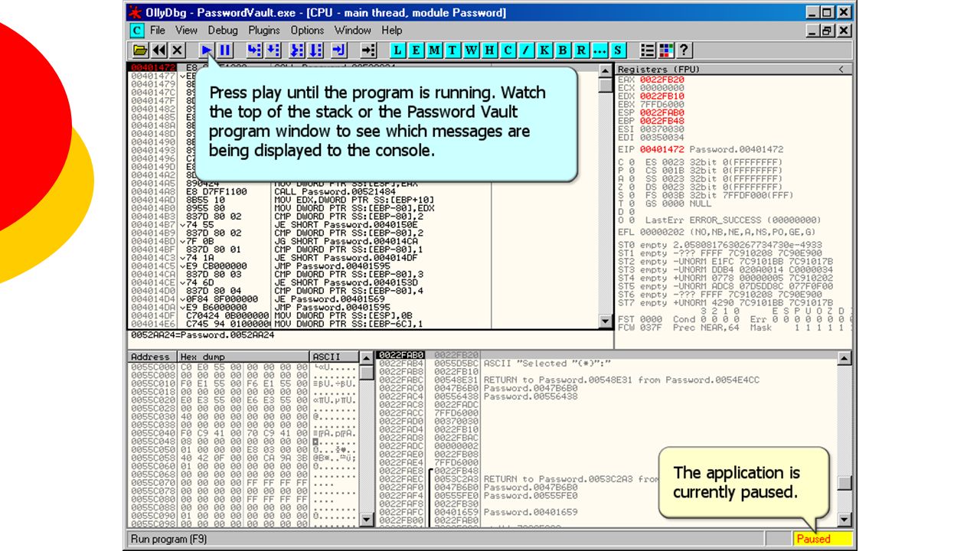Open the Help menu
980x551 pixels.
[x=392, y=31]
